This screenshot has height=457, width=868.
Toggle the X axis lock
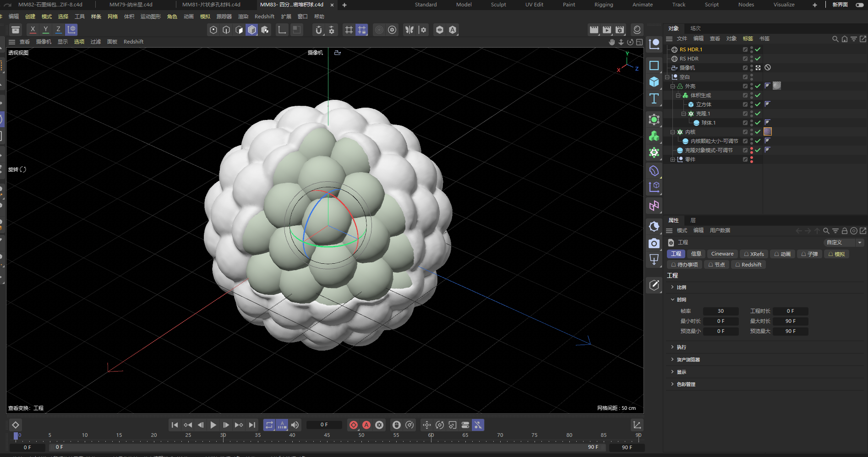pyautogui.click(x=33, y=30)
